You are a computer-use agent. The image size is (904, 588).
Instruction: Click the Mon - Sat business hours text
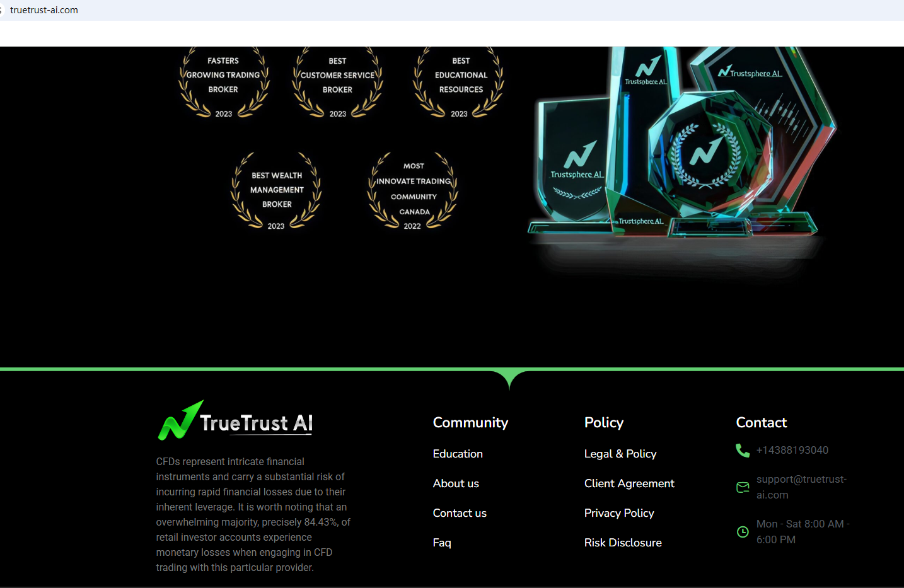pyautogui.click(x=803, y=532)
